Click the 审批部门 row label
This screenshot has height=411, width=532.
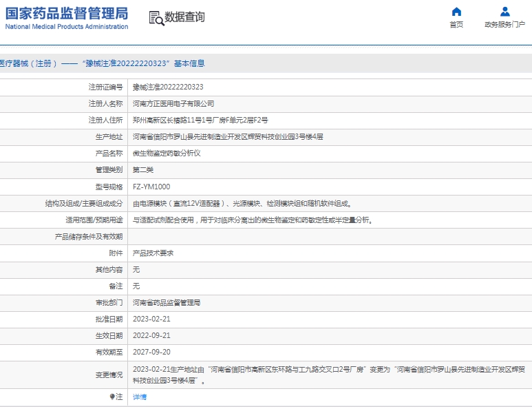pos(109,302)
